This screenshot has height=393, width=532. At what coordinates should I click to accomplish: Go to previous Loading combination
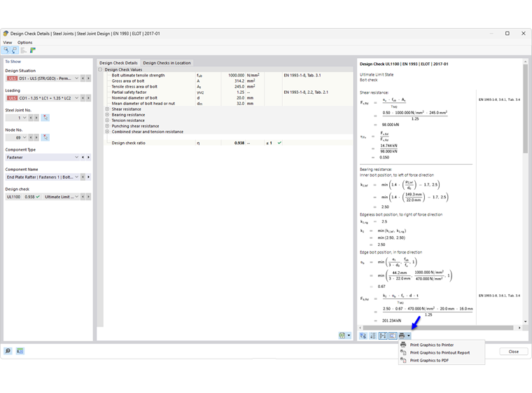pyautogui.click(x=83, y=98)
